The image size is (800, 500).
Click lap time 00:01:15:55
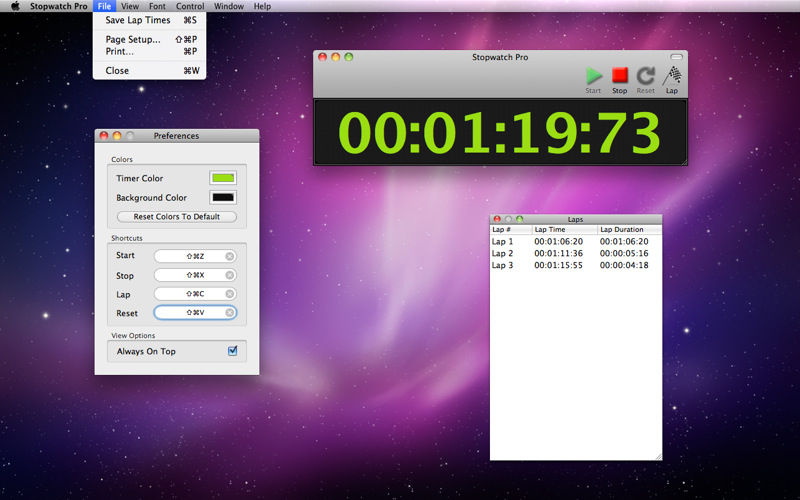click(558, 265)
